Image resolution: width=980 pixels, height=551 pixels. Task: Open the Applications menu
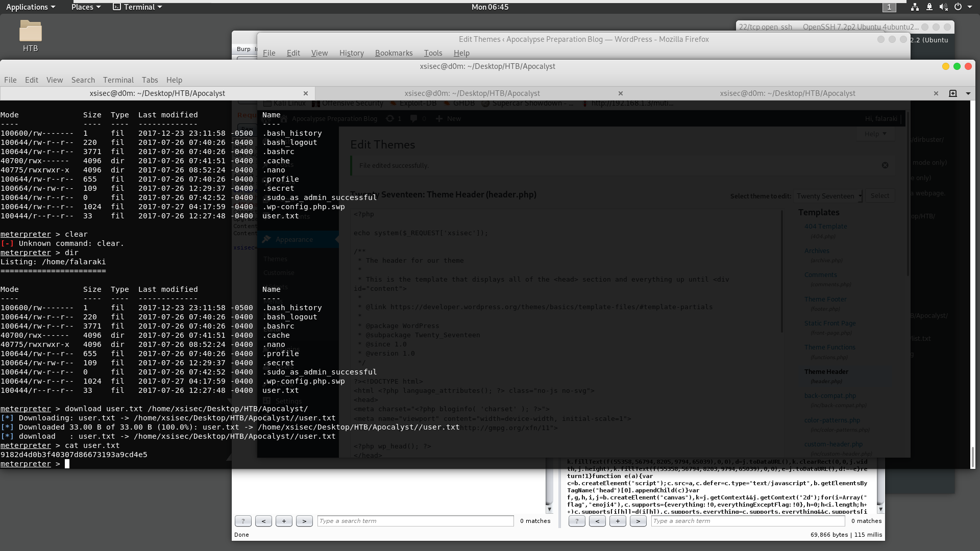(x=30, y=7)
